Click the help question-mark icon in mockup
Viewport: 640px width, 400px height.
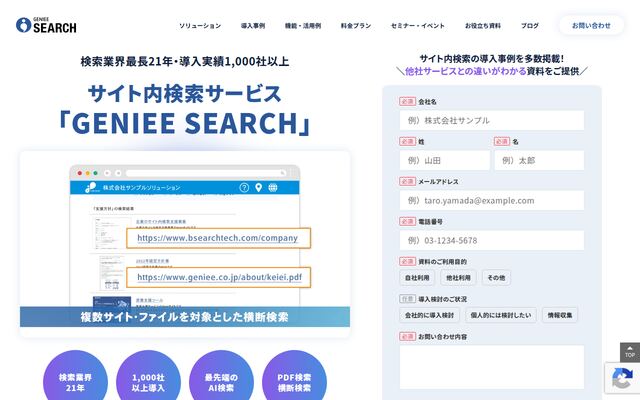coord(244,188)
